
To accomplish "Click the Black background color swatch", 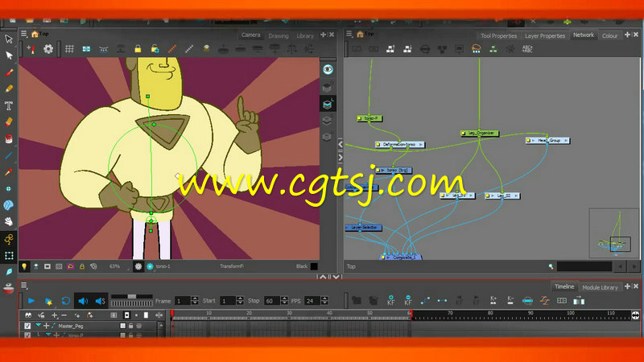I will 314,267.
